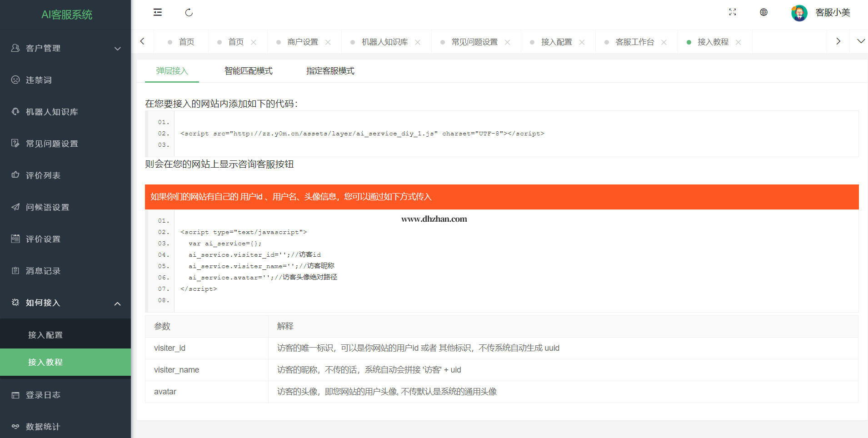Open 机器人知识库 in the sidebar
This screenshot has height=438, width=868.
tap(52, 112)
